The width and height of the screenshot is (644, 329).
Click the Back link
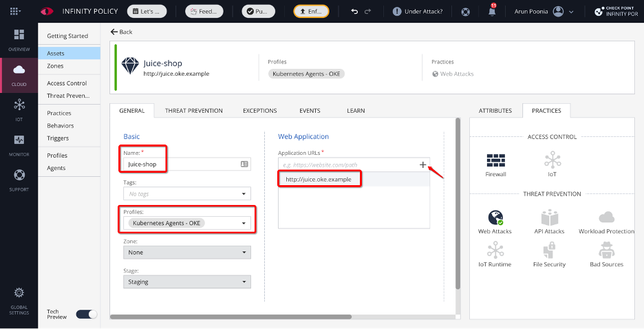click(122, 32)
